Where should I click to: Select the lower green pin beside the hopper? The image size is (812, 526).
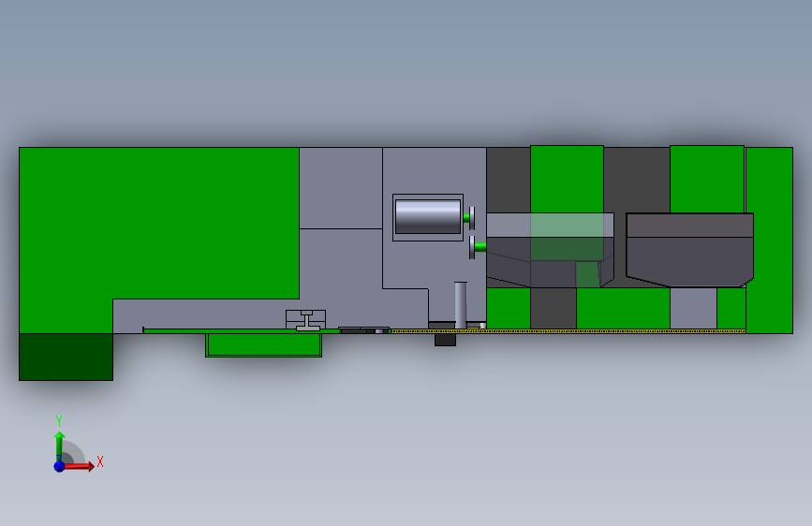(x=480, y=246)
